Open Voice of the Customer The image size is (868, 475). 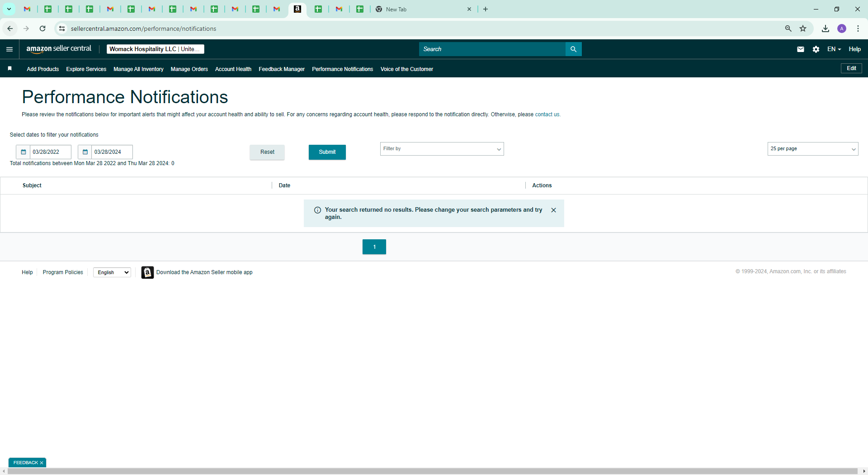pos(407,69)
